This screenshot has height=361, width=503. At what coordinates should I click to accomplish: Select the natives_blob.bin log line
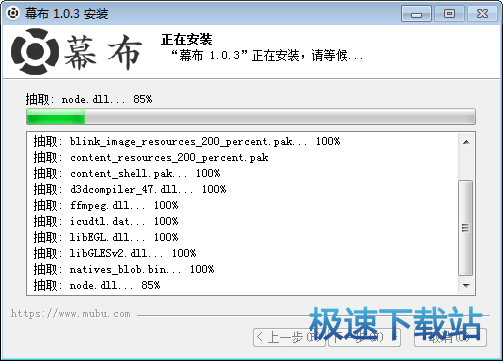[124, 269]
